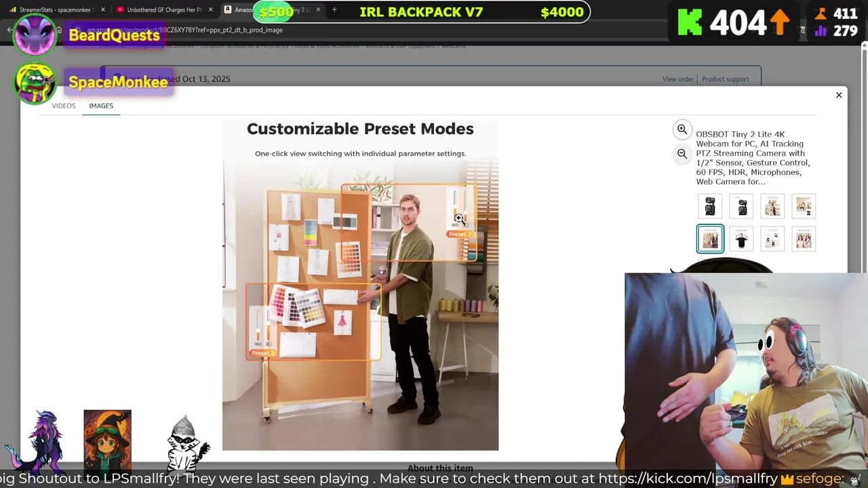Image resolution: width=868 pixels, height=488 pixels.
Task: Open the two-women comparison thumbnail
Action: (x=804, y=239)
